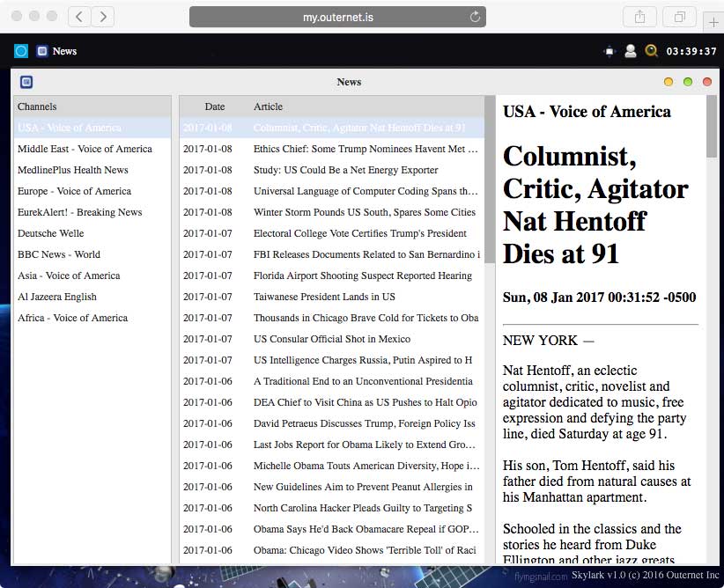Open article Obama: Chicago Video Shows Terrible Toll

[x=331, y=551]
